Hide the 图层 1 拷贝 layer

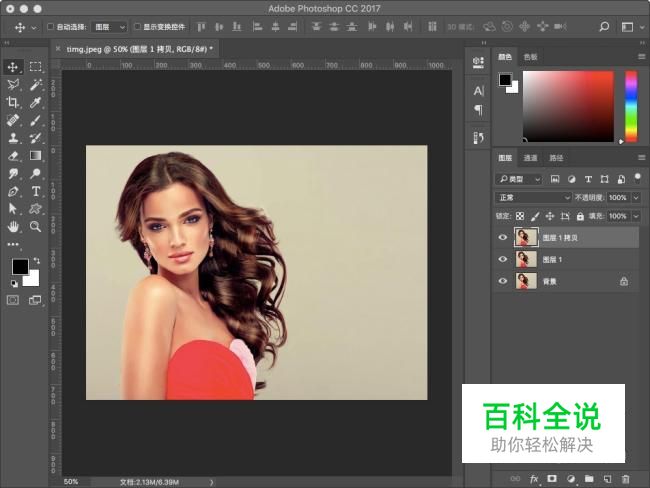coord(502,238)
